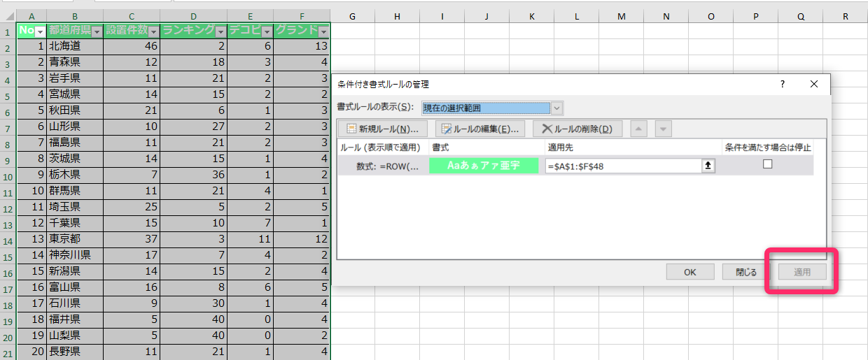
Task: Click the 閉じる (Close) button
Action: 746,273
